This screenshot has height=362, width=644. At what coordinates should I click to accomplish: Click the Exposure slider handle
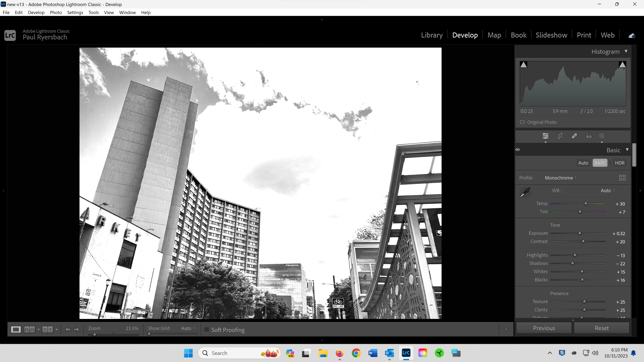pos(579,233)
